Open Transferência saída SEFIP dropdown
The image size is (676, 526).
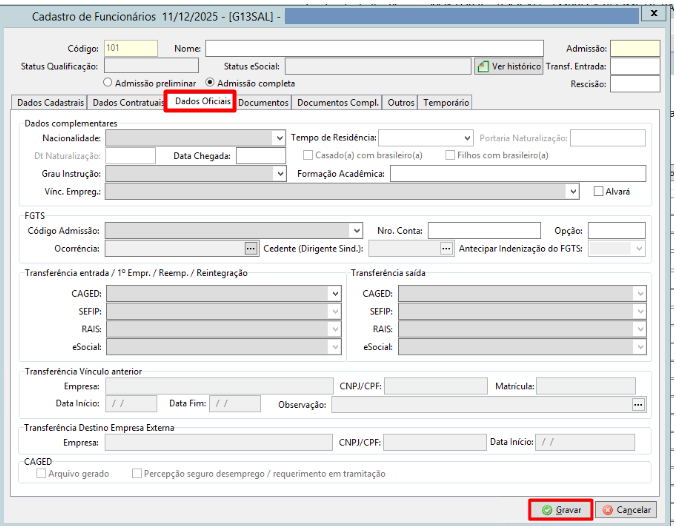pos(640,311)
